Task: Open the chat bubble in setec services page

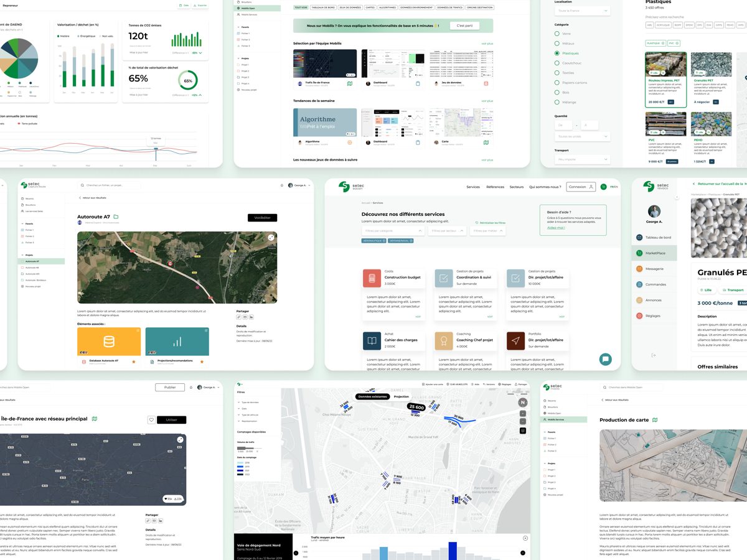Action: 605,359
